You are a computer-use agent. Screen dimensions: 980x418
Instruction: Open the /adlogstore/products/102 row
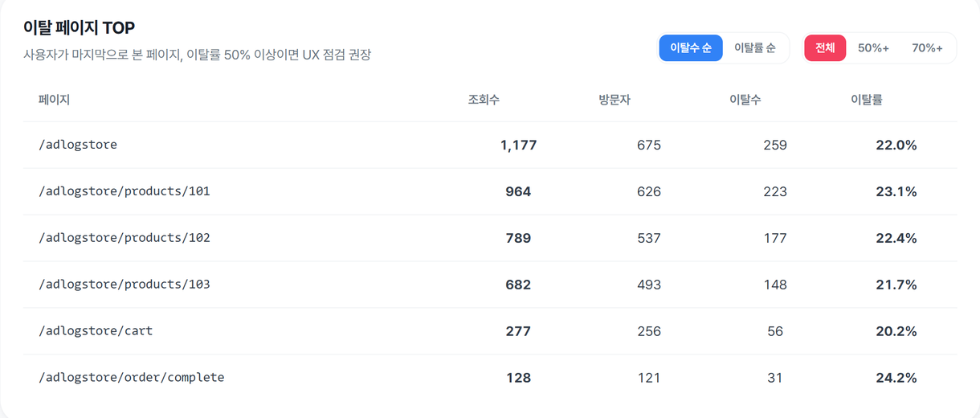(x=490, y=239)
